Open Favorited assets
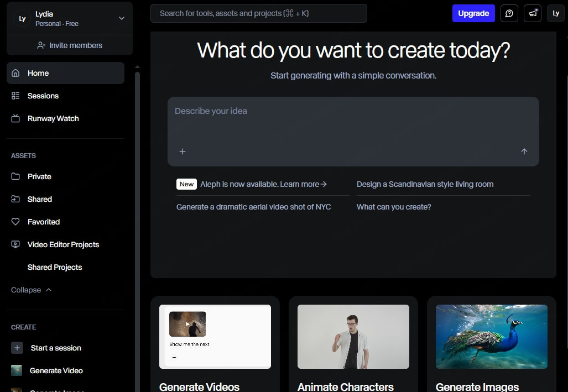Image resolution: width=568 pixels, height=392 pixels. [x=66, y=222]
